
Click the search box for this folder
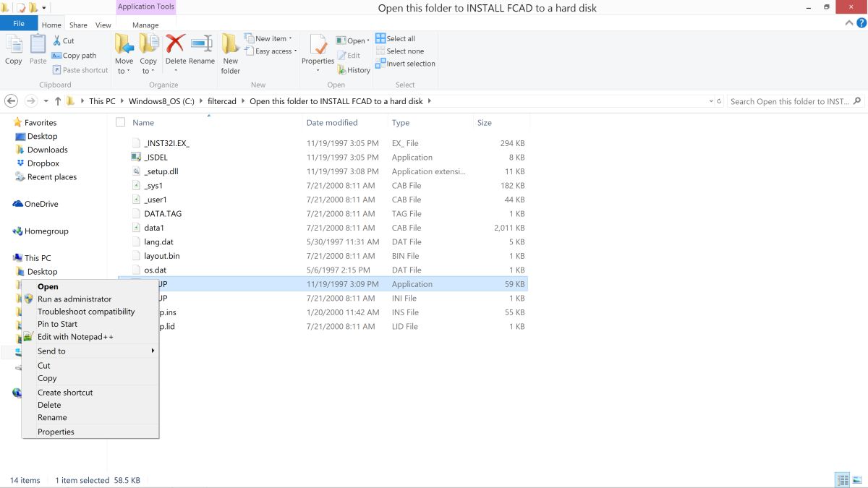click(790, 101)
